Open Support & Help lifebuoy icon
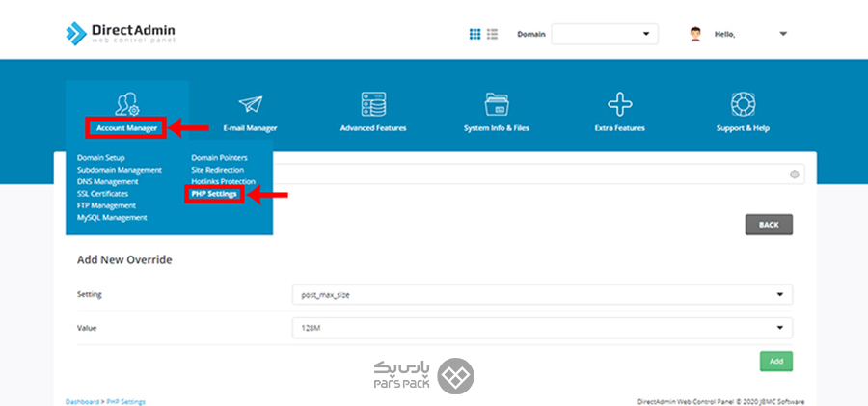Image resolution: width=868 pixels, height=406 pixels. pos(742,104)
